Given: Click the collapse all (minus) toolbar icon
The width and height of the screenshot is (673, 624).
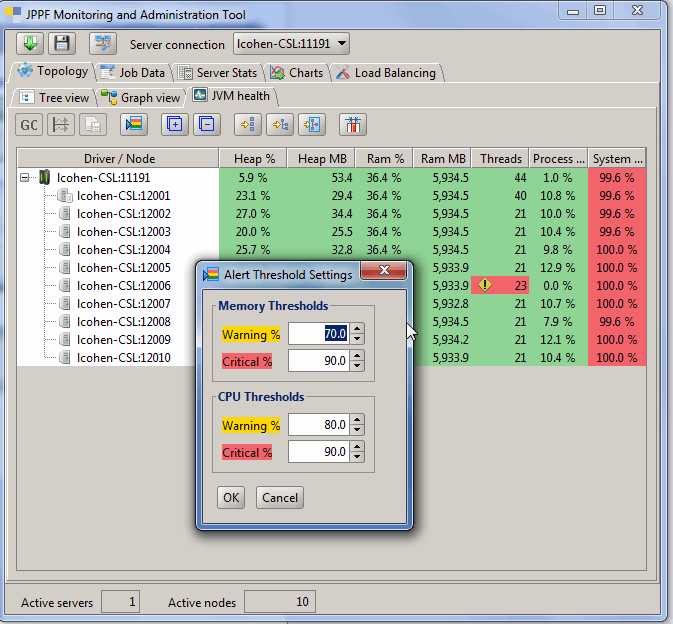Looking at the screenshot, I should pos(207,125).
